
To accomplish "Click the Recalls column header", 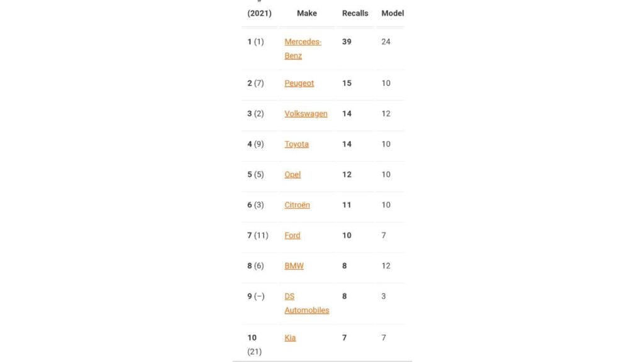I will pyautogui.click(x=355, y=13).
